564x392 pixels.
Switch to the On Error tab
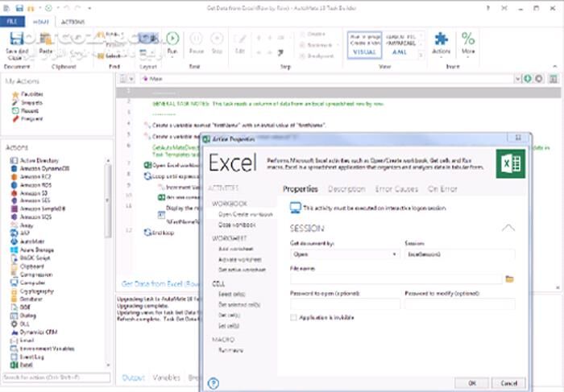click(x=444, y=189)
